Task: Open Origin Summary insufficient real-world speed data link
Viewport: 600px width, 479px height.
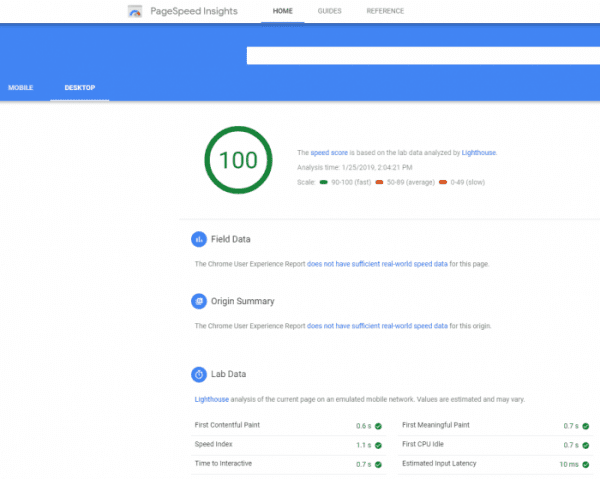Action: (377, 326)
